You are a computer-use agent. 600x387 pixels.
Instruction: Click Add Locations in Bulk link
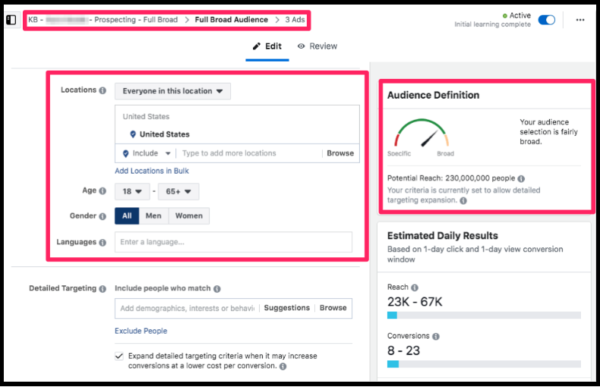tap(152, 171)
